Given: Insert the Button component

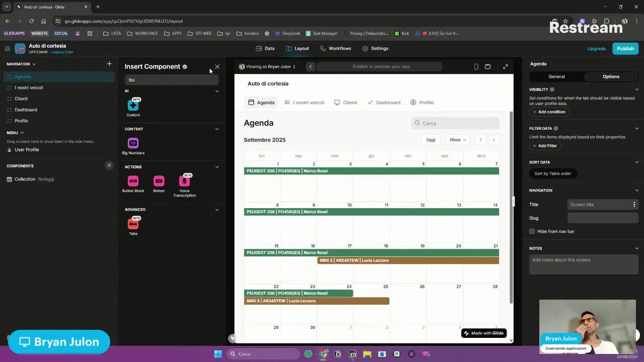Looking at the screenshot, I should tap(159, 184).
